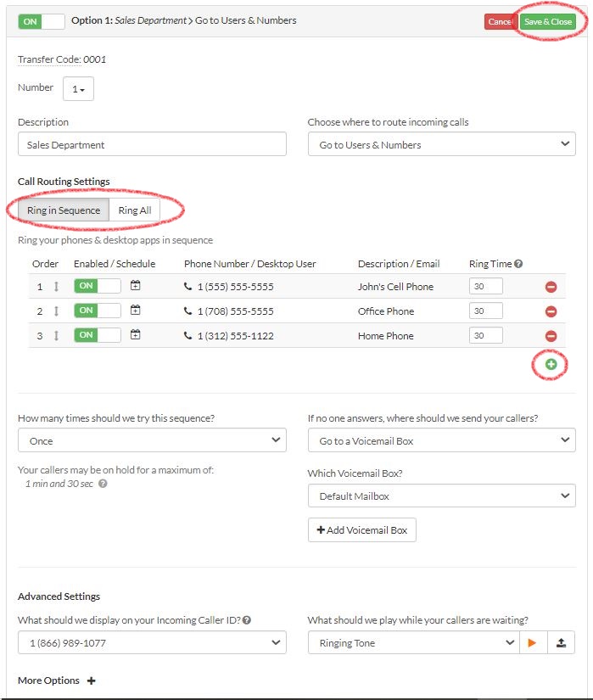Click the Save & Close button

pyautogui.click(x=548, y=20)
